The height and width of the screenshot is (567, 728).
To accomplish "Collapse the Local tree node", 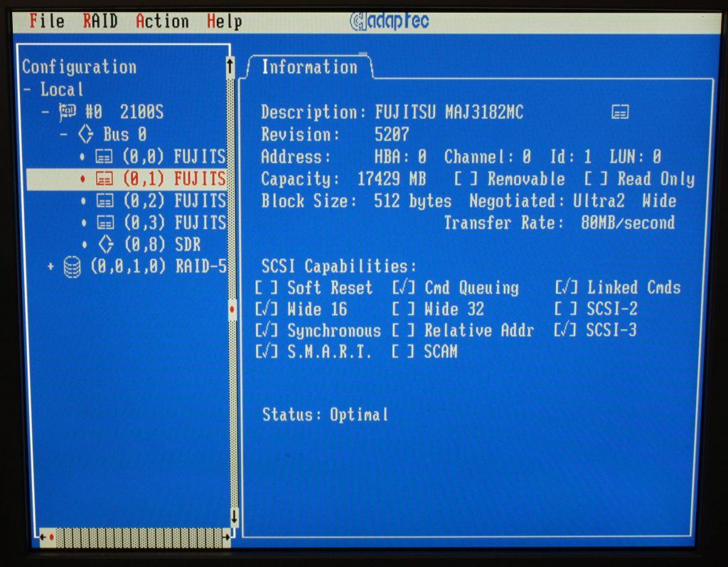I will pyautogui.click(x=28, y=89).
